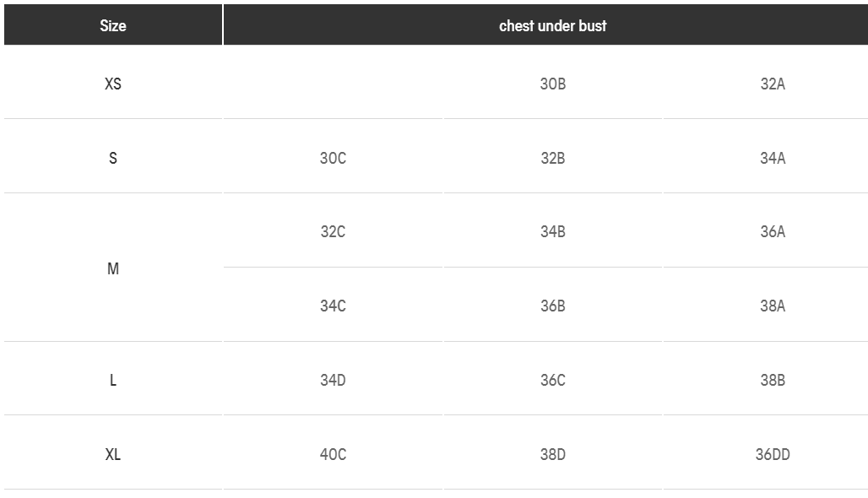Click the M size row label

113,268
